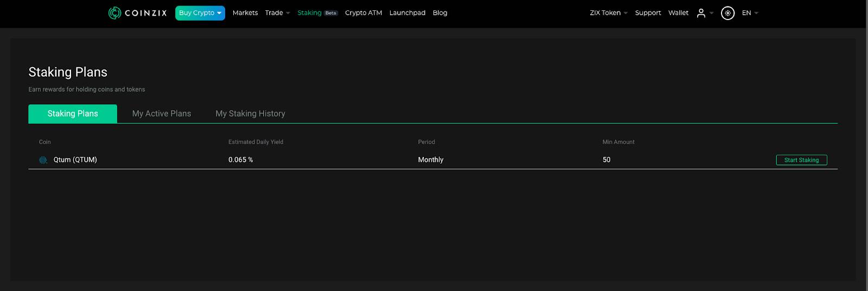Click the Estimated Daily Yield header
868x291 pixels.
coord(256,142)
